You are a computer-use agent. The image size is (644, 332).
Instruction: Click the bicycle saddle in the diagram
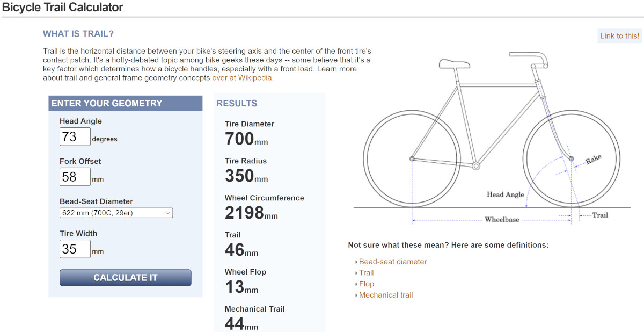pyautogui.click(x=454, y=63)
